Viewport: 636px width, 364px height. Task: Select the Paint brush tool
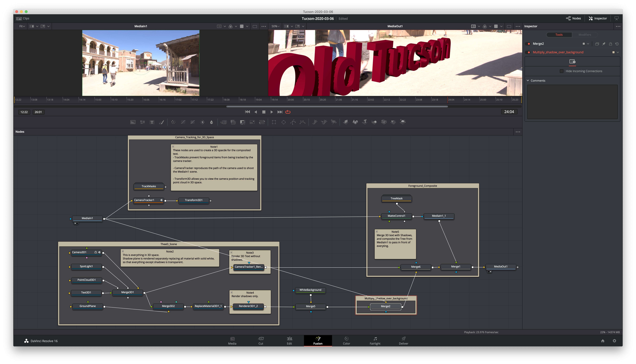click(x=162, y=122)
